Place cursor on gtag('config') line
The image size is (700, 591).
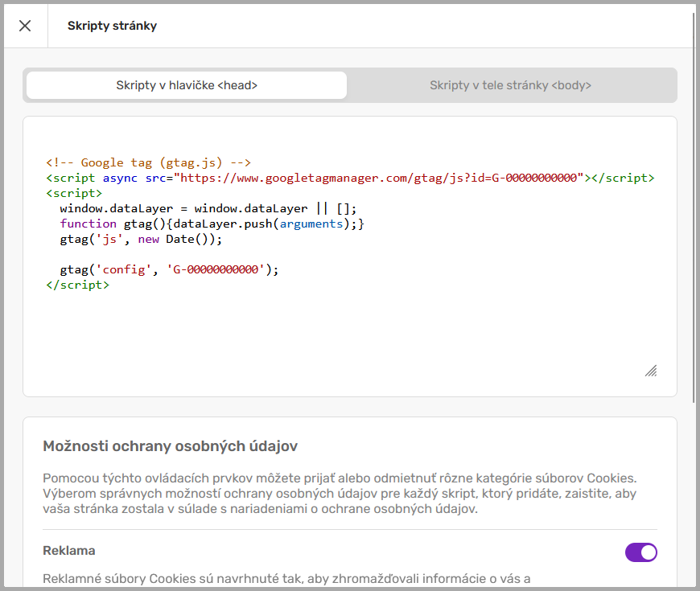(x=169, y=269)
